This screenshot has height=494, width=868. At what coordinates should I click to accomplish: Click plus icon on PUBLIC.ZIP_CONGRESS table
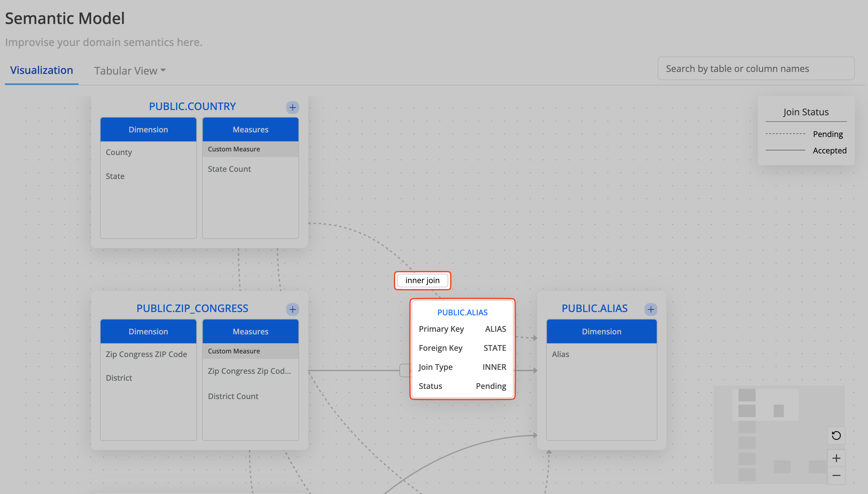point(292,309)
